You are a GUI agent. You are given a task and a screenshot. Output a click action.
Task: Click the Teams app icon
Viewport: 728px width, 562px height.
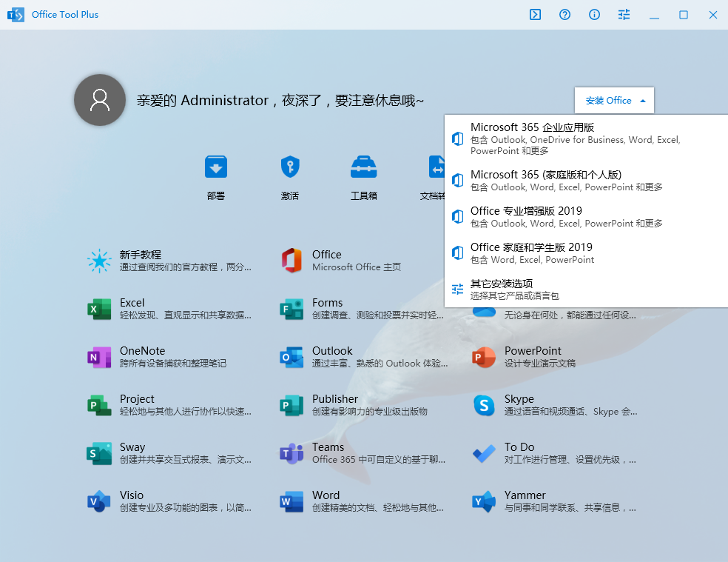point(291,453)
